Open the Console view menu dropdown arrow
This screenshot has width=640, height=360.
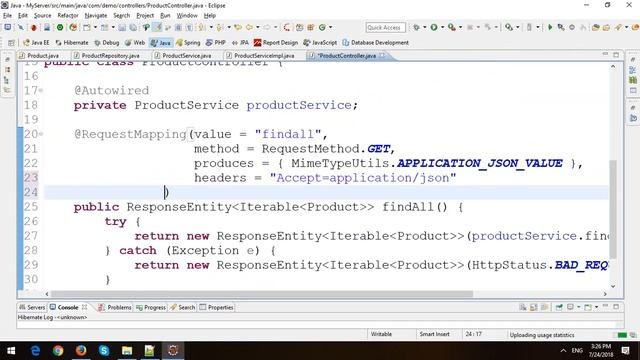click(596, 307)
